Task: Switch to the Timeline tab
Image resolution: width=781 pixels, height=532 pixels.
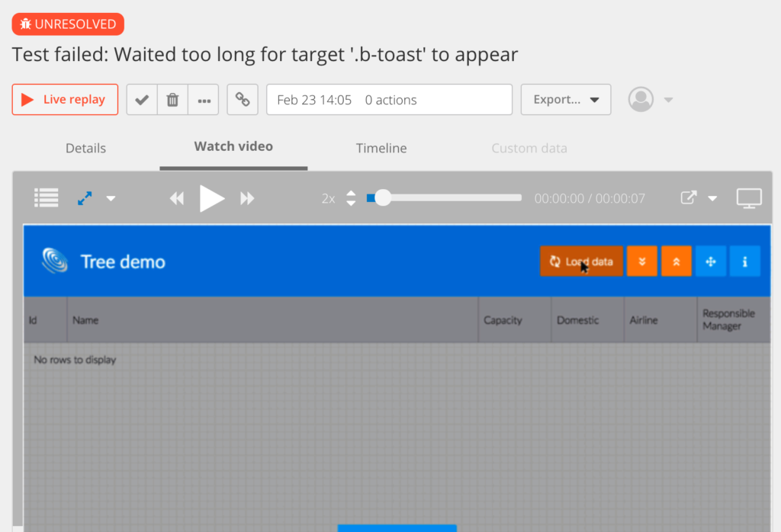Action: pyautogui.click(x=381, y=148)
